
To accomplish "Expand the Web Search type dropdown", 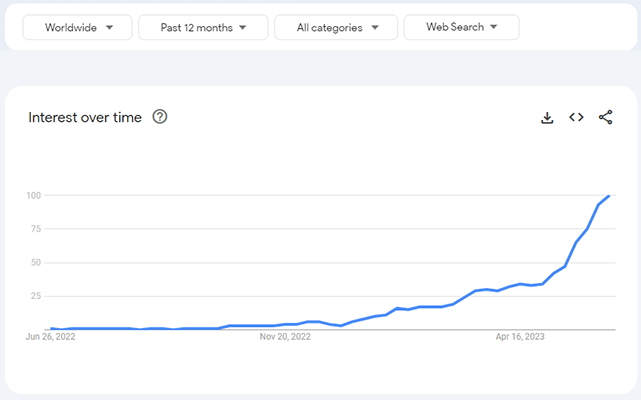I will point(461,27).
